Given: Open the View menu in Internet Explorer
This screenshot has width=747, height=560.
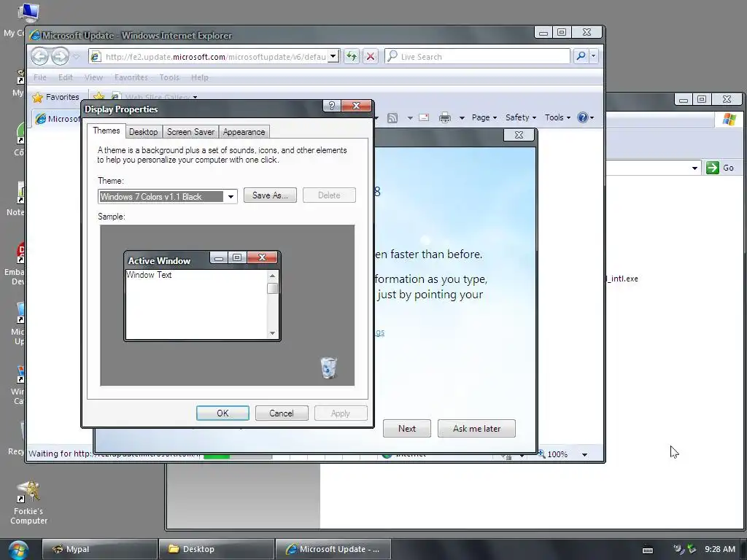Looking at the screenshot, I should pos(93,77).
